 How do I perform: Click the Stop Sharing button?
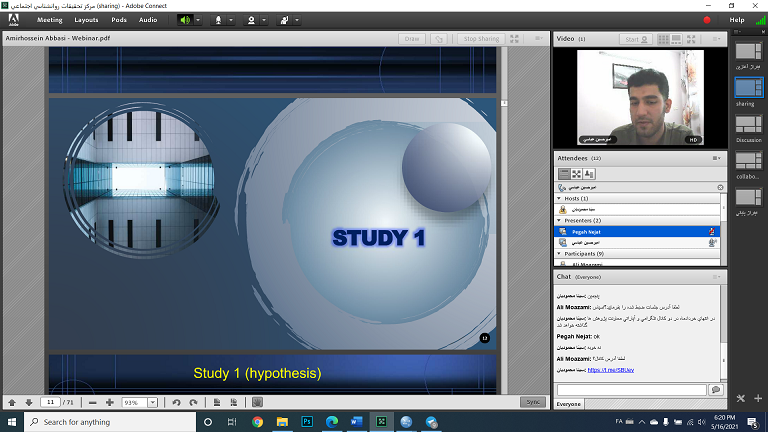[481, 39]
